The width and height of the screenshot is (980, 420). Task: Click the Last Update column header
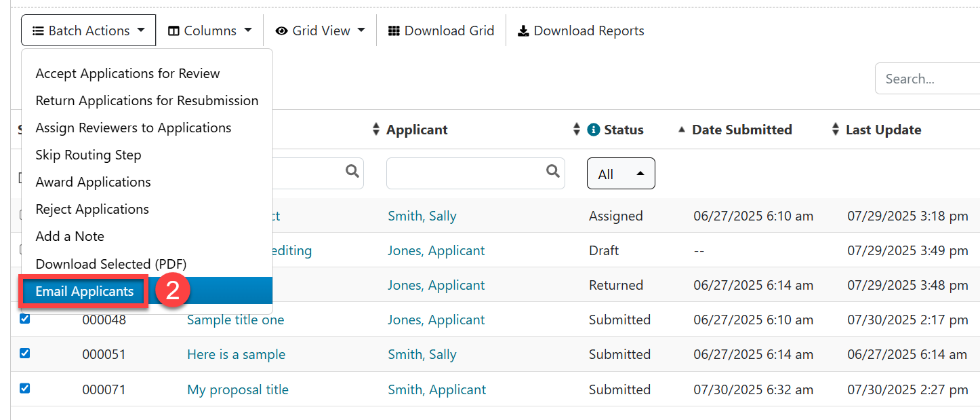click(x=883, y=130)
